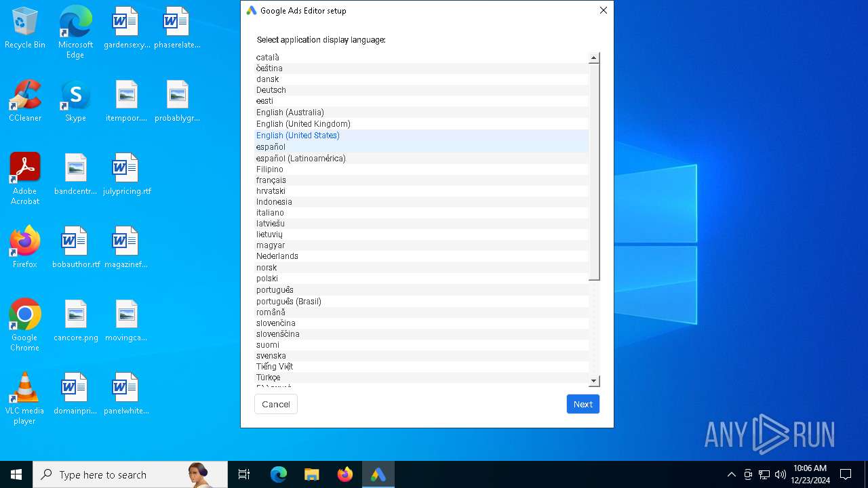This screenshot has width=868, height=488.
Task: Select Indonesia language
Action: [422, 202]
